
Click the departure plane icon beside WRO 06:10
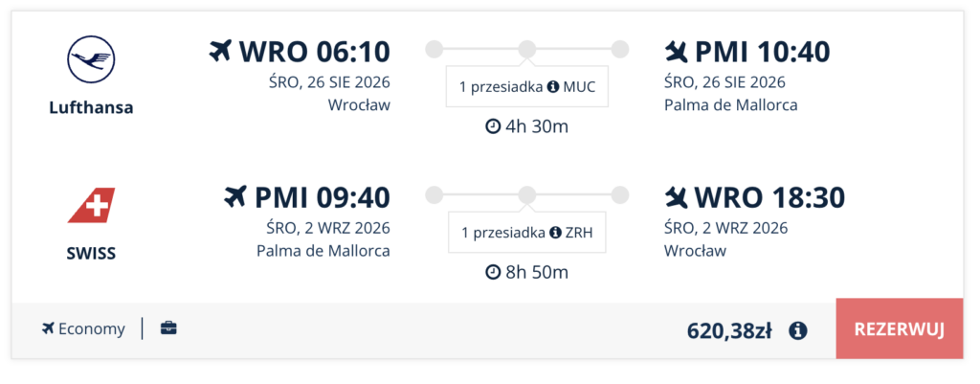(x=221, y=52)
